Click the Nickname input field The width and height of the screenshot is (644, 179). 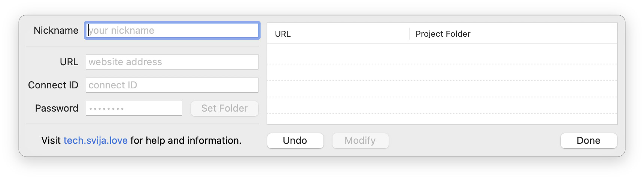click(x=172, y=30)
